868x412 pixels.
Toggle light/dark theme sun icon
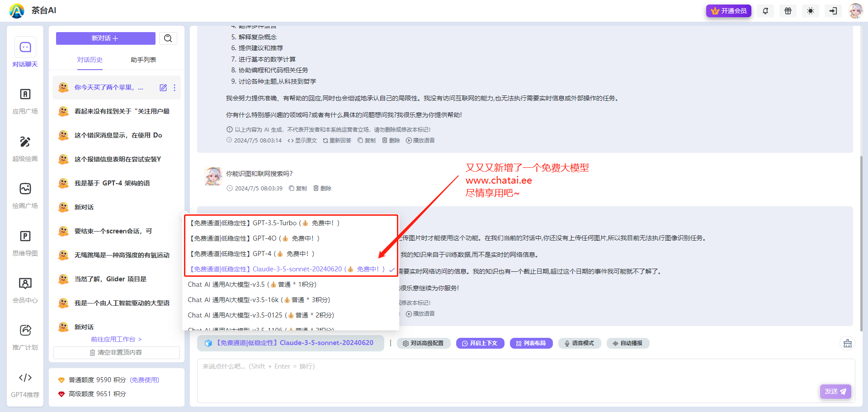pos(811,11)
